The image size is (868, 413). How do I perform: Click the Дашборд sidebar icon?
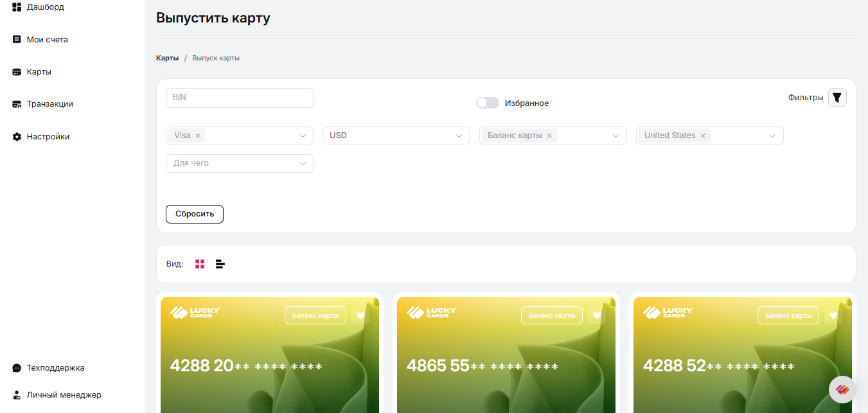click(17, 7)
